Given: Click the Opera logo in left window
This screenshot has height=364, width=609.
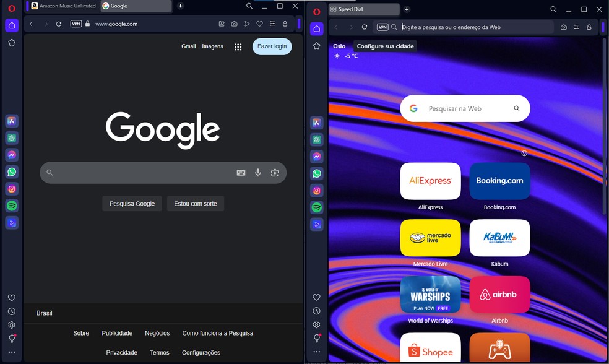Looking at the screenshot, I should tap(12, 8).
